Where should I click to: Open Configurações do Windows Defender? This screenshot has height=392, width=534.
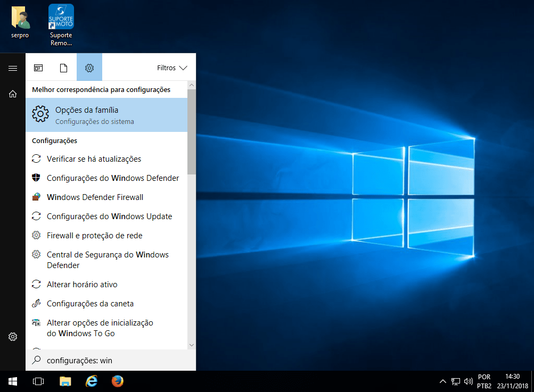click(x=112, y=178)
